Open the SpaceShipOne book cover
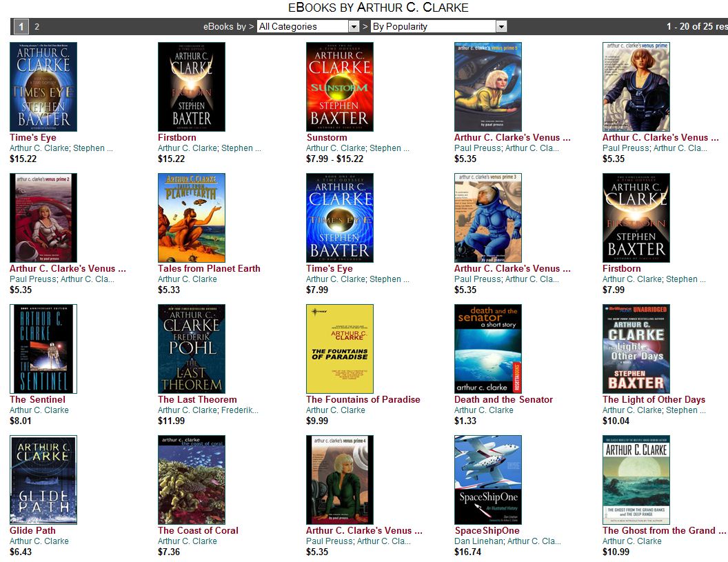 [x=487, y=480]
